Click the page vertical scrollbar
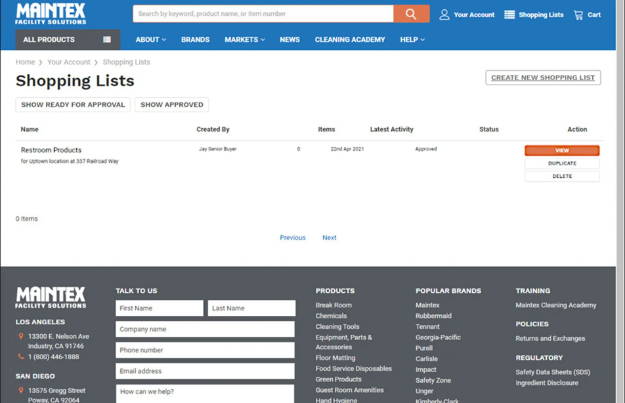Viewport: 625px width, 403px height. 620,201
